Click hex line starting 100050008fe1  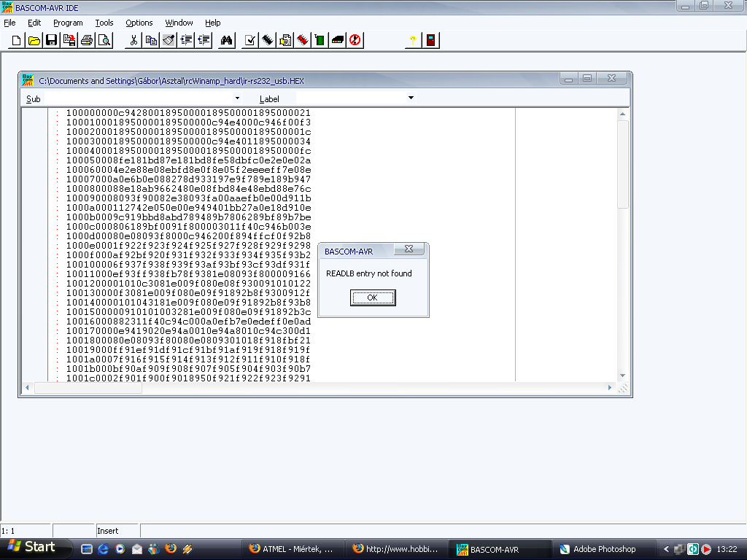click(x=188, y=160)
